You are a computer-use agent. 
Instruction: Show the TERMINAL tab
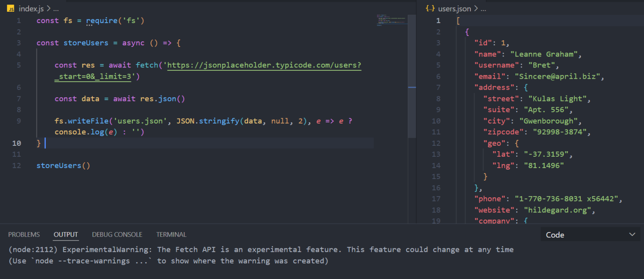[171, 235]
